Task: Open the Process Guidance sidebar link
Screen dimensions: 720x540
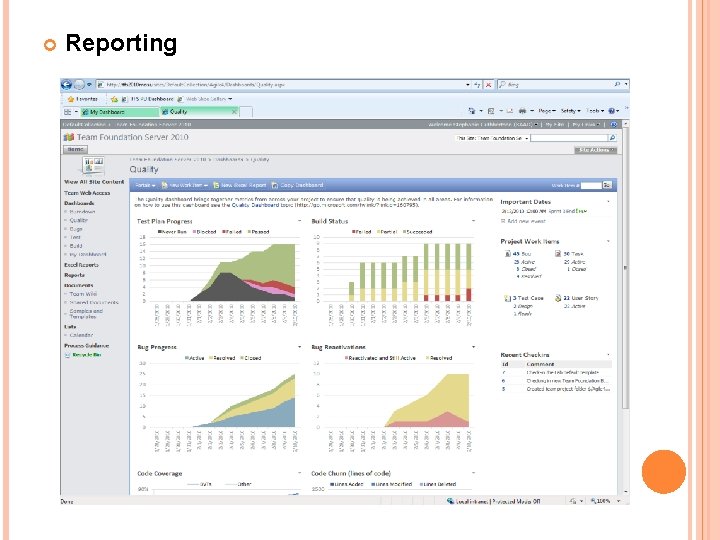Action: coord(87,346)
